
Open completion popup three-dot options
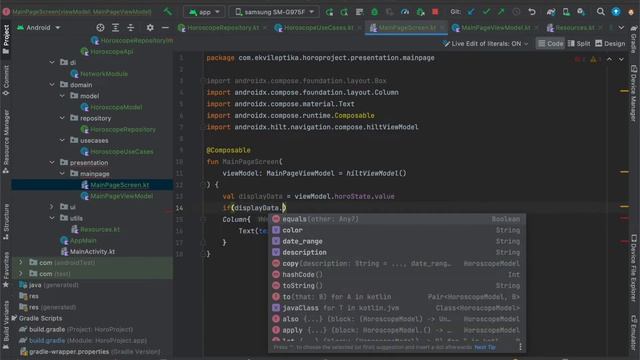pos(520,347)
